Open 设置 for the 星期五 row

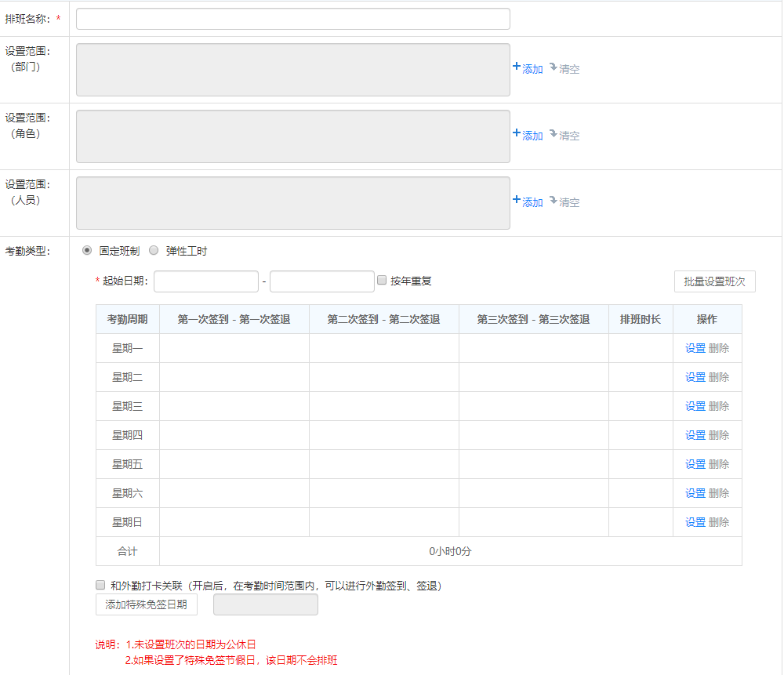(x=695, y=464)
